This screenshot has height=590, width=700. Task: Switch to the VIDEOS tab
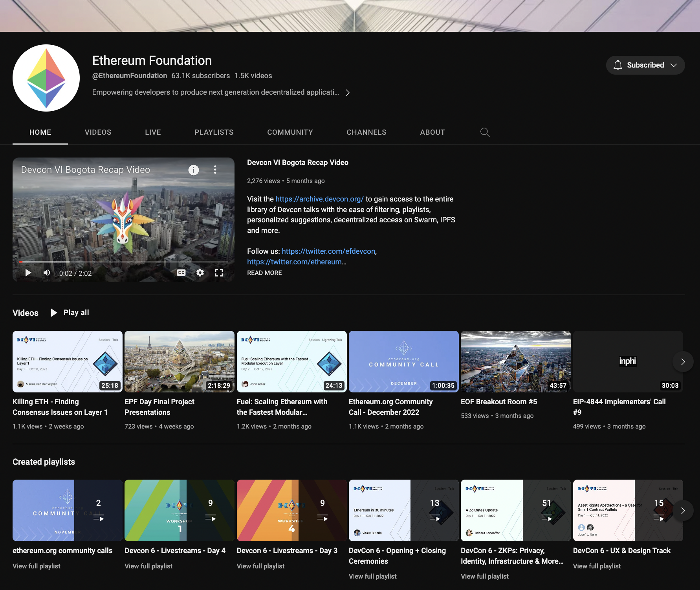click(98, 132)
